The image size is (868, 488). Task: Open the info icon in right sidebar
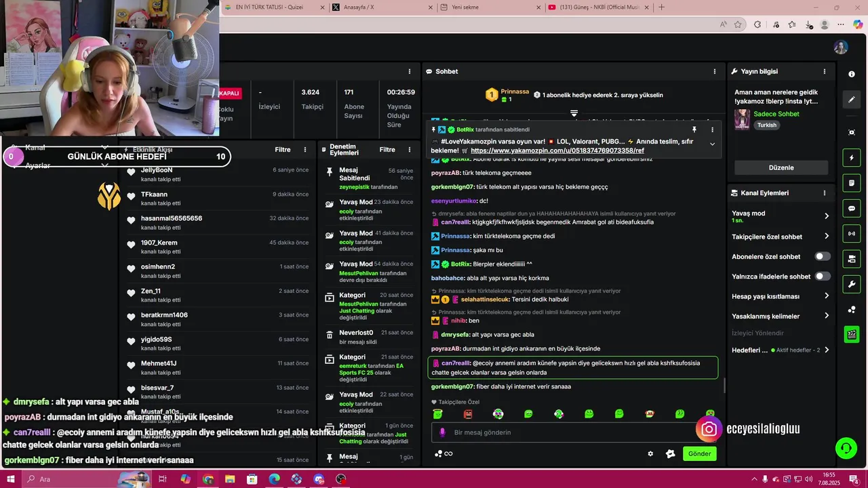tap(852, 74)
